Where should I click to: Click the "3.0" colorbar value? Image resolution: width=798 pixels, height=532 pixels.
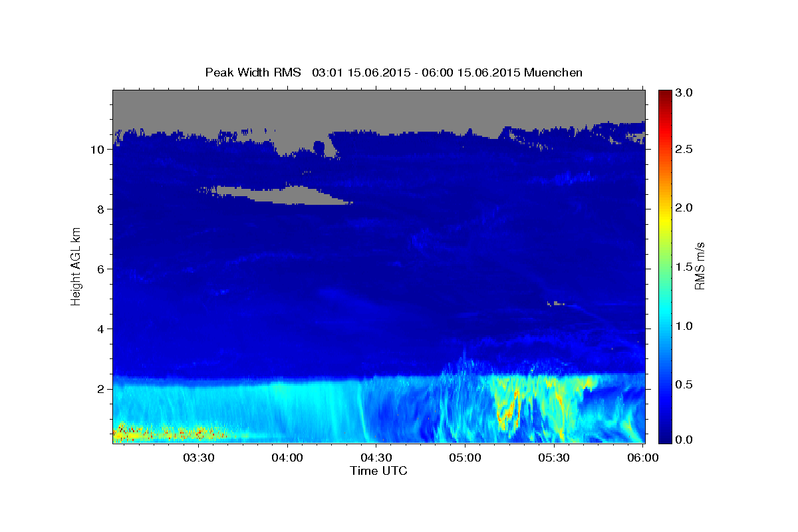(x=684, y=93)
